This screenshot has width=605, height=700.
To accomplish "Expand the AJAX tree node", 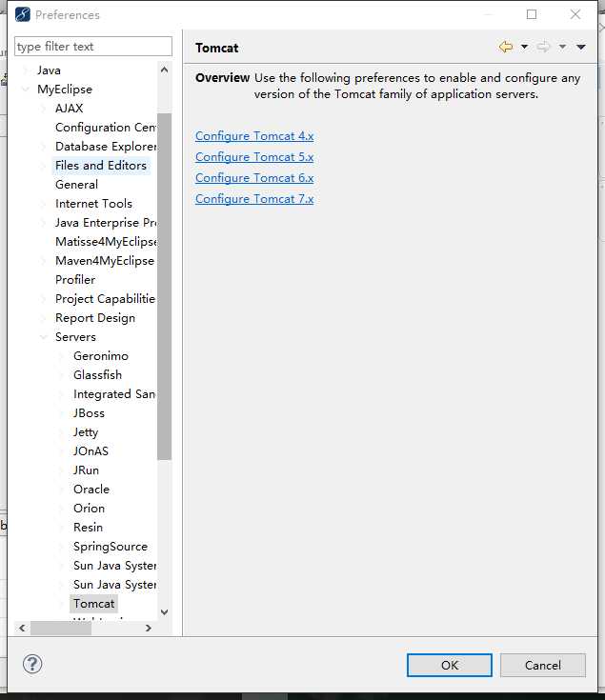I will 43,109.
